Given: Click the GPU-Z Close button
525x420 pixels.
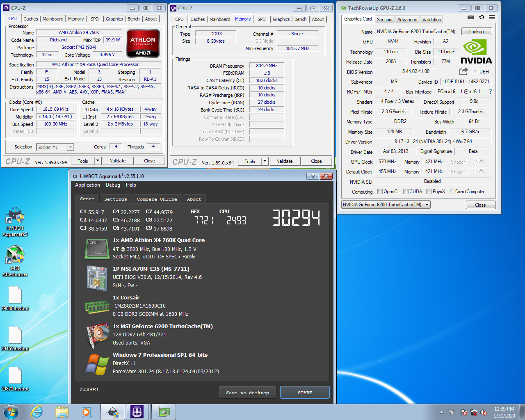Looking at the screenshot, I should pyautogui.click(x=480, y=205).
